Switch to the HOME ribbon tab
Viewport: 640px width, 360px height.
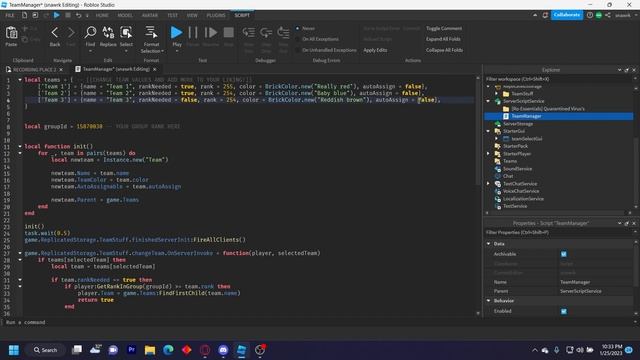click(102, 15)
